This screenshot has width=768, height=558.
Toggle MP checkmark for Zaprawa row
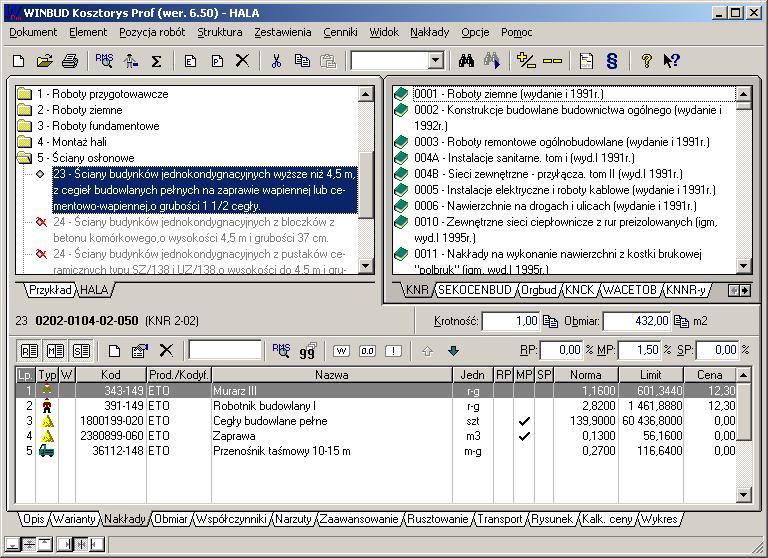pyautogui.click(x=524, y=436)
